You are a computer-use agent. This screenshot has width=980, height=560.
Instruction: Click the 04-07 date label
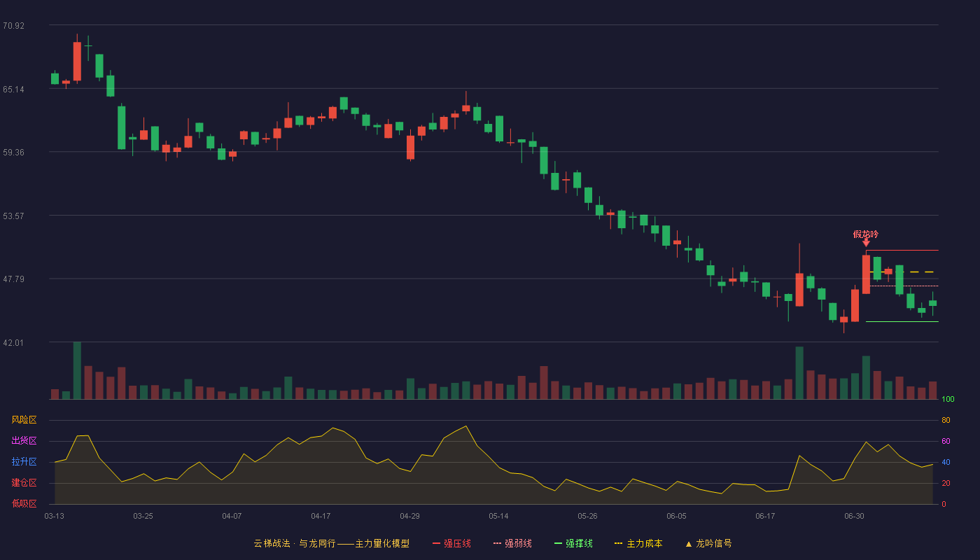coord(232,516)
